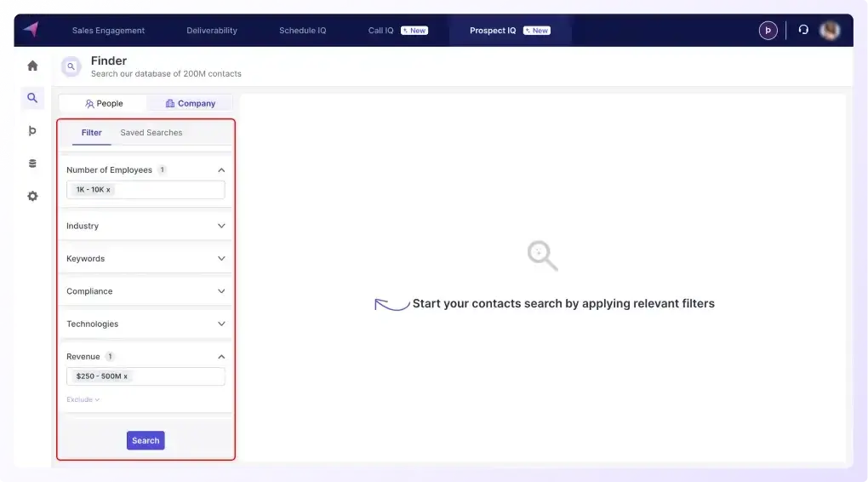This screenshot has width=868, height=482.
Task: Click the Finder magnifier icon beside title
Action: click(x=71, y=66)
